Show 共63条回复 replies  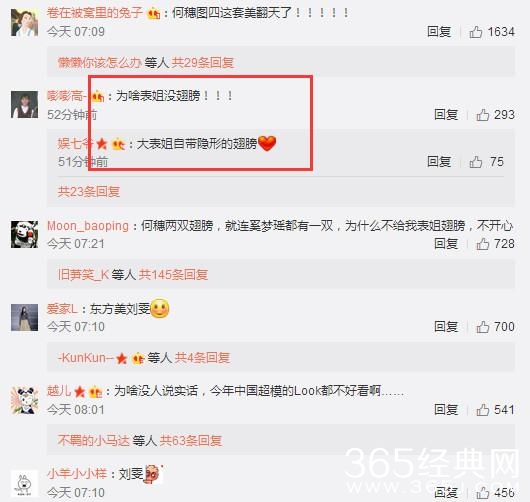[191, 440]
